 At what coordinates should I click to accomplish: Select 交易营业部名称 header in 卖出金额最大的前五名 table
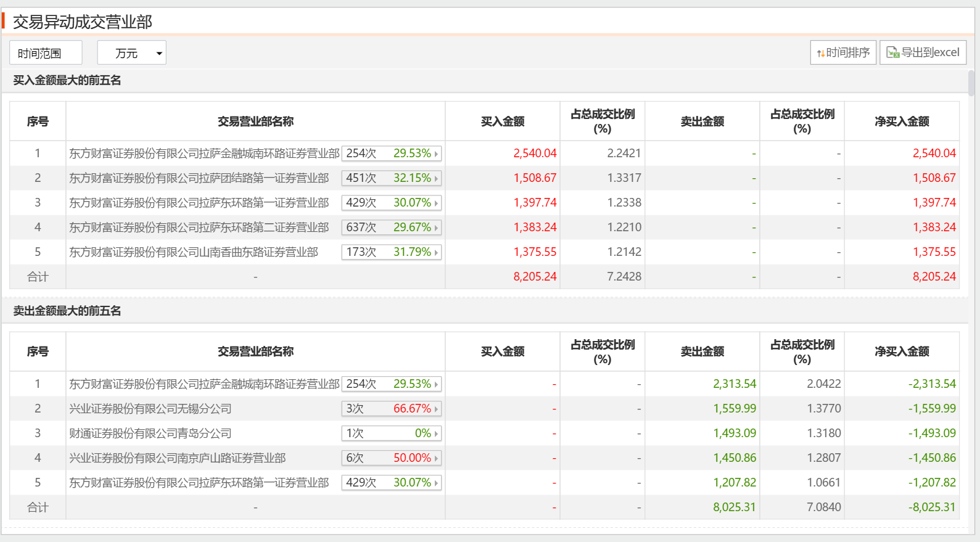(255, 351)
